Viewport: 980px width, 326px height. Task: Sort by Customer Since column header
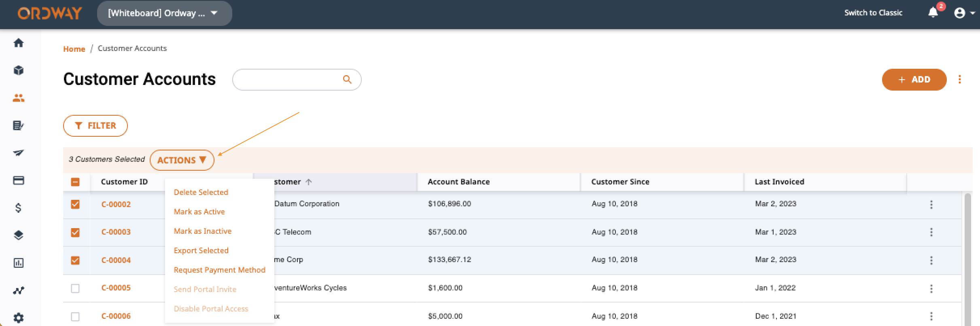(x=620, y=182)
